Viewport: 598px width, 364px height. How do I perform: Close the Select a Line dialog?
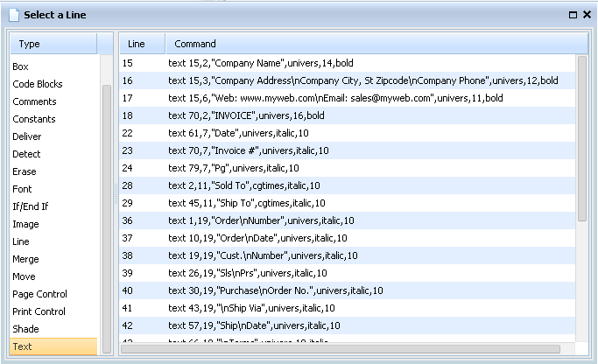586,15
